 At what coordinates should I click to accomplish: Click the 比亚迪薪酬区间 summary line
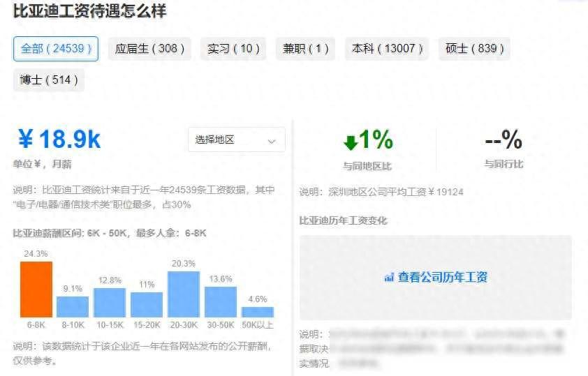click(110, 233)
